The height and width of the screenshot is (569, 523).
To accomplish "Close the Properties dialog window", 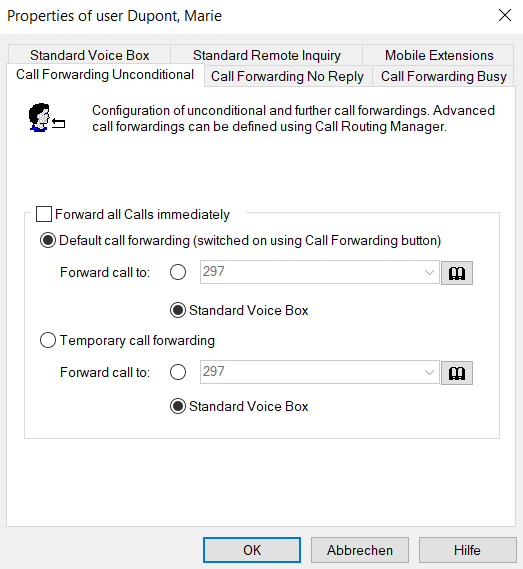I will (x=504, y=15).
